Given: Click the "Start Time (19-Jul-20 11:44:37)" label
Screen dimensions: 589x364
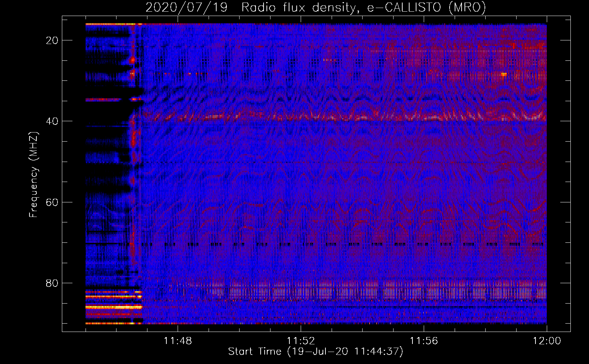Looking at the screenshot, I should 316,352.
